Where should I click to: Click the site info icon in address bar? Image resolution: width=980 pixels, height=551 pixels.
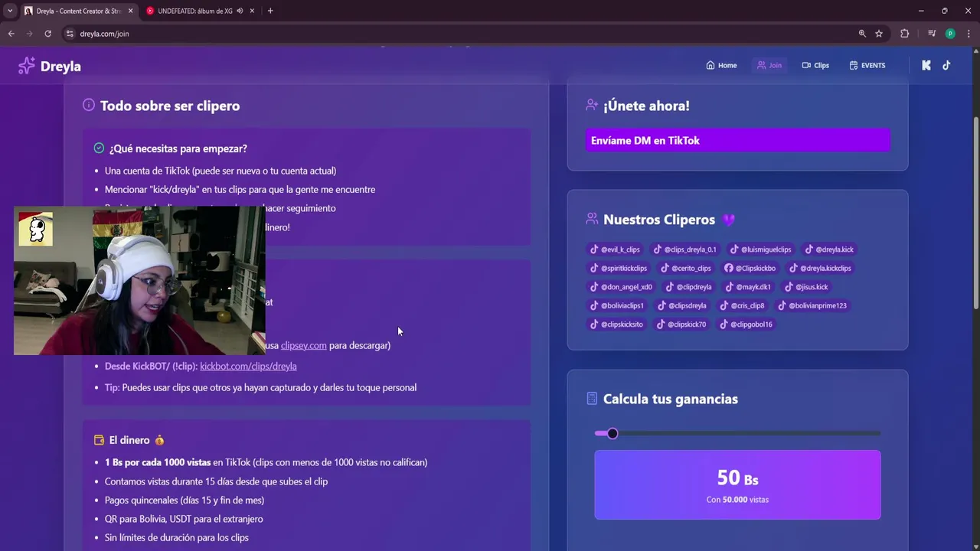[x=70, y=34]
